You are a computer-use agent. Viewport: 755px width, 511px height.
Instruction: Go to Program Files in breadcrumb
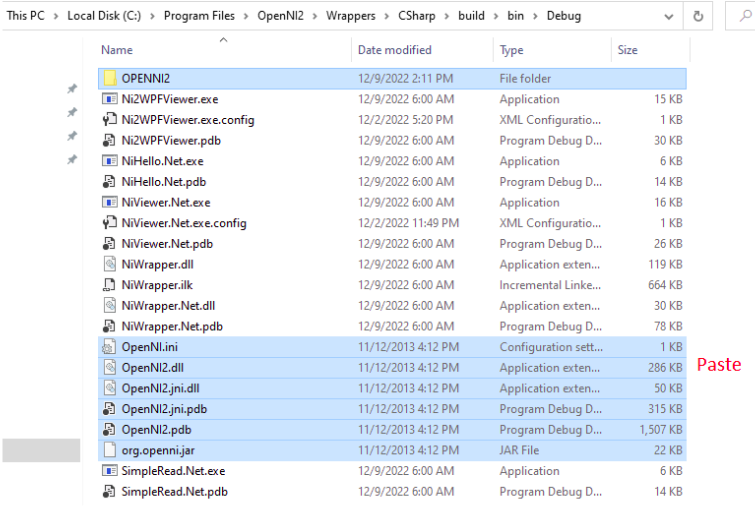pos(199,16)
